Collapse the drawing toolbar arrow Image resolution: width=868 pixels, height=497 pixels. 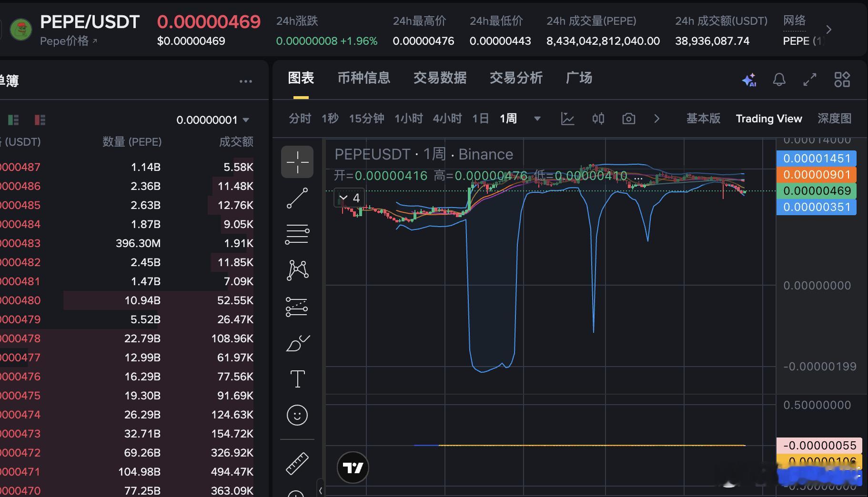(321, 490)
